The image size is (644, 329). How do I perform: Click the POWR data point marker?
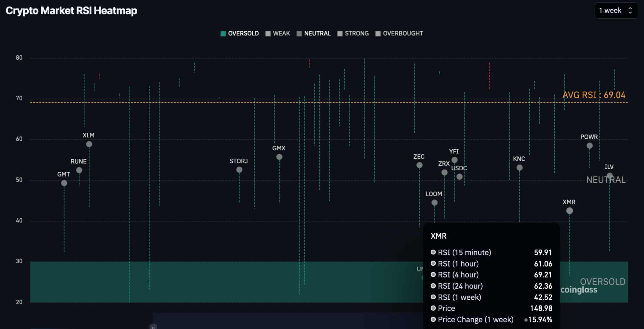pos(590,146)
